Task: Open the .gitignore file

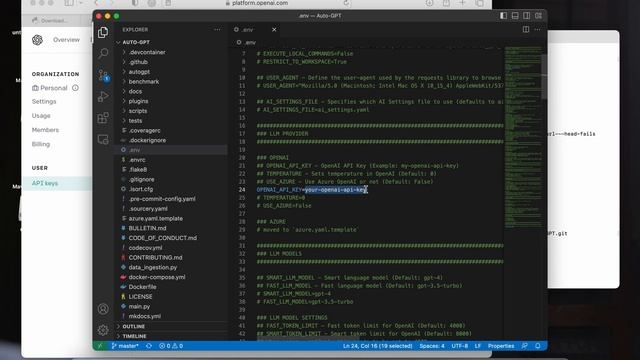Action: 141,180
